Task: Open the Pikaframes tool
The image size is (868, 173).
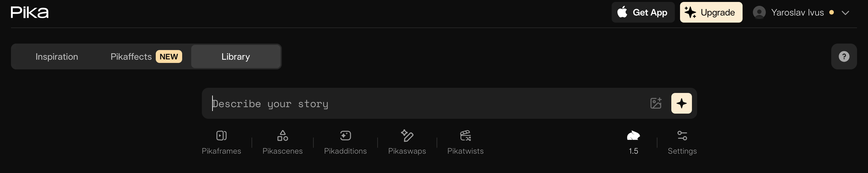Action: (222, 142)
